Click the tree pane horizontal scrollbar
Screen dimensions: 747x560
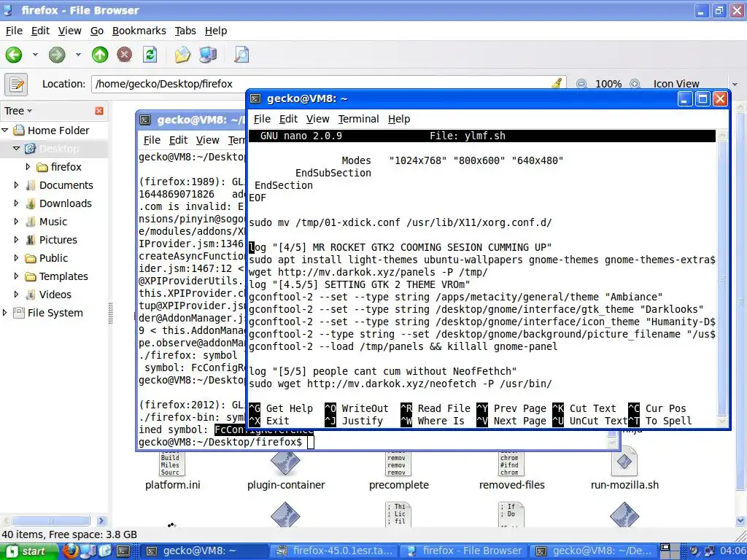click(51, 521)
